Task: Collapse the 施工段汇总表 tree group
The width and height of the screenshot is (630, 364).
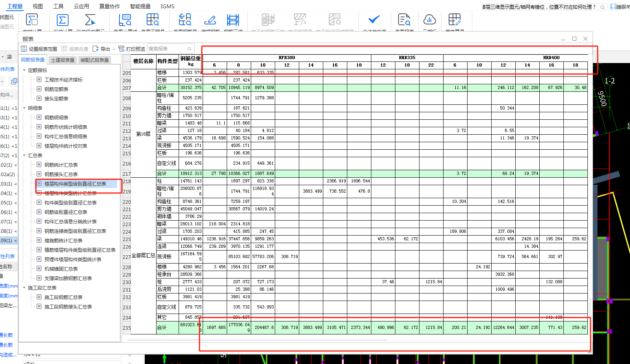Action: click(x=24, y=288)
